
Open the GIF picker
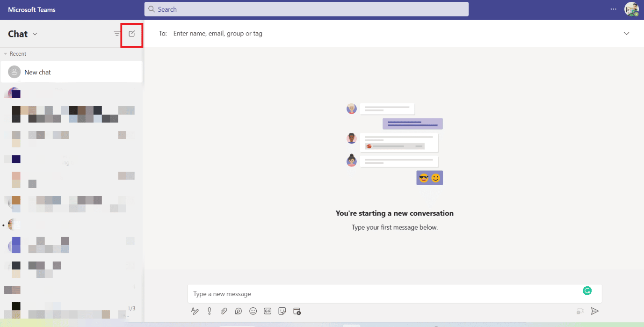267,311
